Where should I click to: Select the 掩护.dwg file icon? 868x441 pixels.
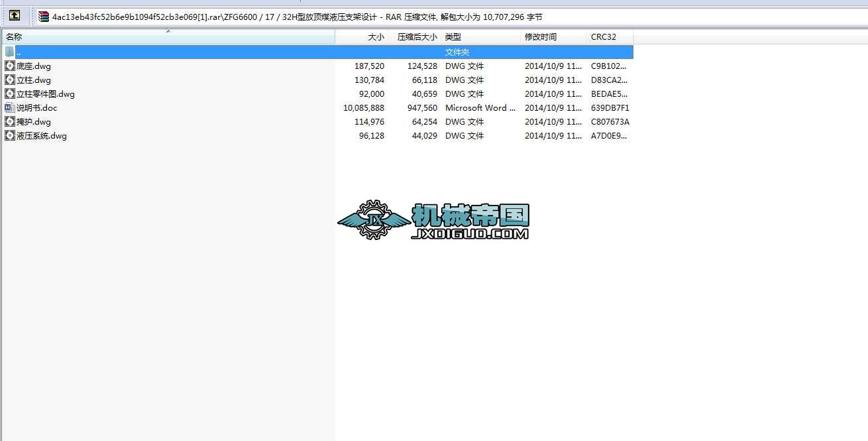[x=9, y=121]
